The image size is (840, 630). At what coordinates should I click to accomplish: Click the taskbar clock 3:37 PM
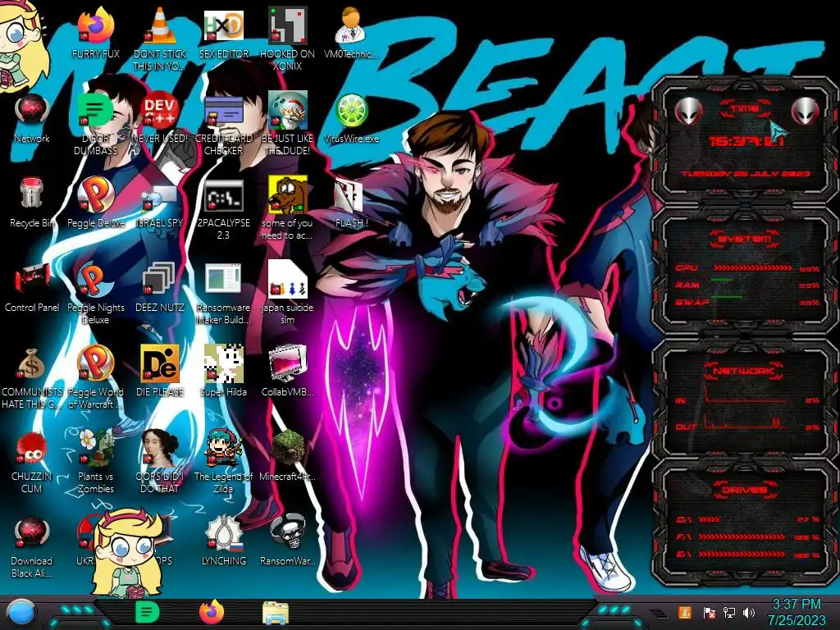(x=796, y=605)
